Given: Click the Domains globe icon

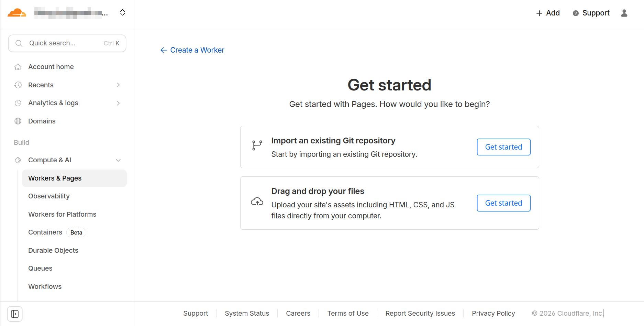Looking at the screenshot, I should 18,121.
